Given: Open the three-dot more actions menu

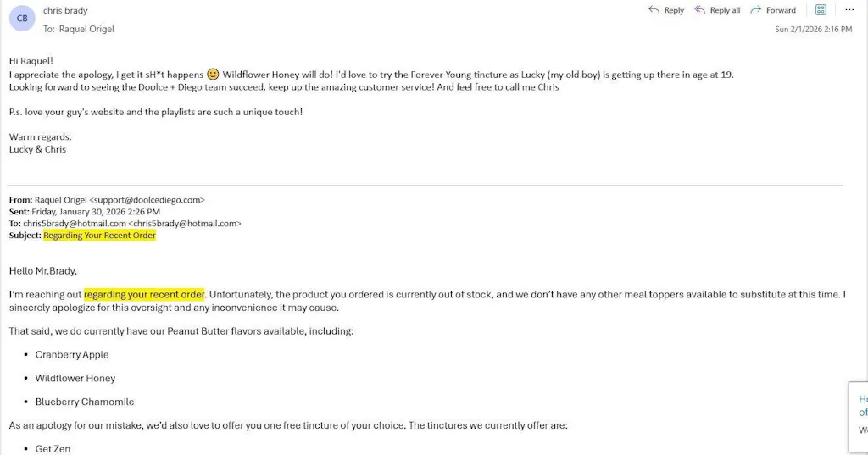Looking at the screenshot, I should 849,10.
